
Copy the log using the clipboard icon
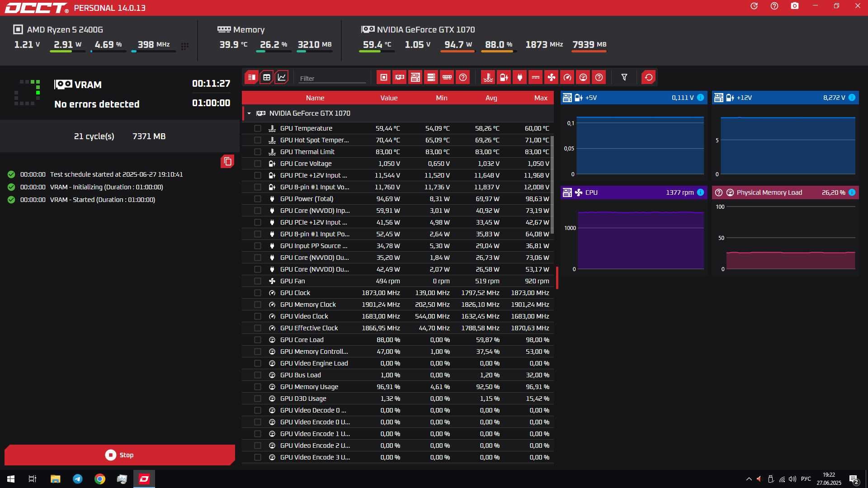pyautogui.click(x=227, y=161)
